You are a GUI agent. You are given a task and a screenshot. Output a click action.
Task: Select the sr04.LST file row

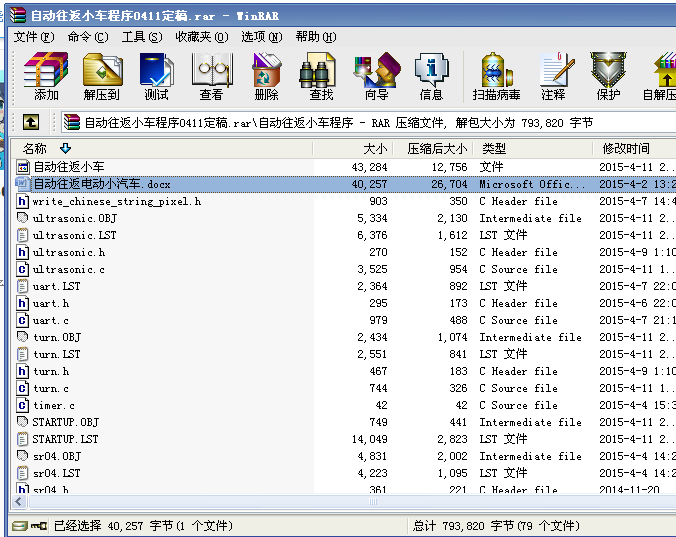[x=344, y=473]
